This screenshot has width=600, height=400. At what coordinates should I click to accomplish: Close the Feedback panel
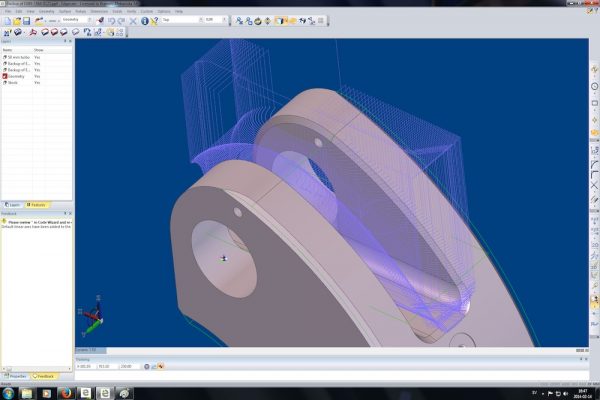point(70,213)
